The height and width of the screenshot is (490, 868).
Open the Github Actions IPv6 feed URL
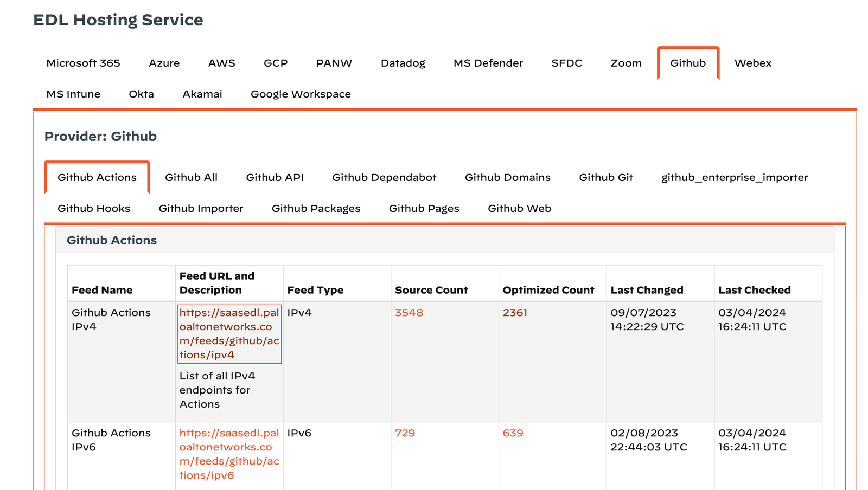[x=229, y=454]
